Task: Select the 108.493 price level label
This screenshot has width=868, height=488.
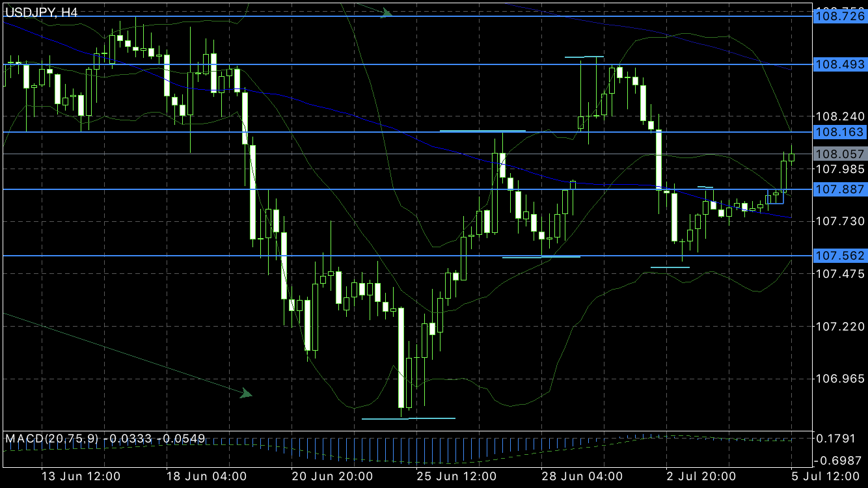Action: pos(840,64)
